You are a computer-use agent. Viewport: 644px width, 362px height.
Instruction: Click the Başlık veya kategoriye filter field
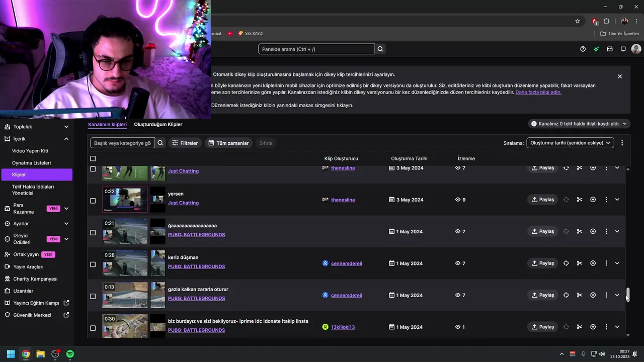(x=122, y=143)
